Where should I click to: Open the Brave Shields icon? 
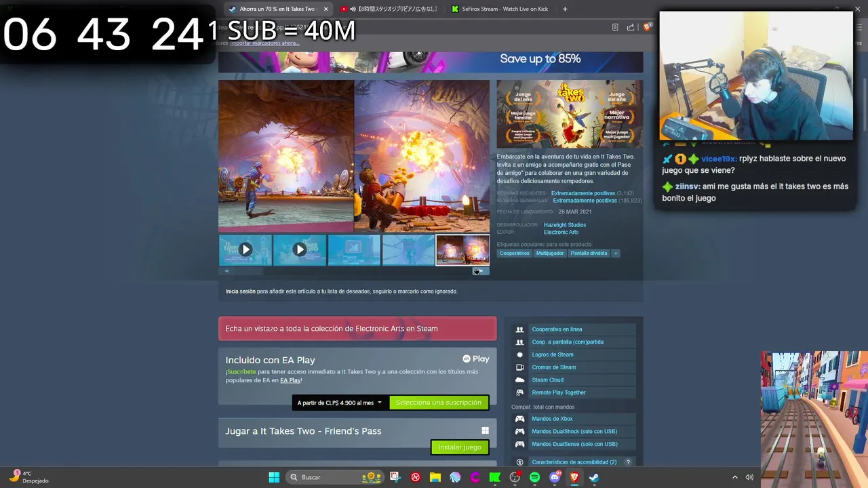pos(647,27)
